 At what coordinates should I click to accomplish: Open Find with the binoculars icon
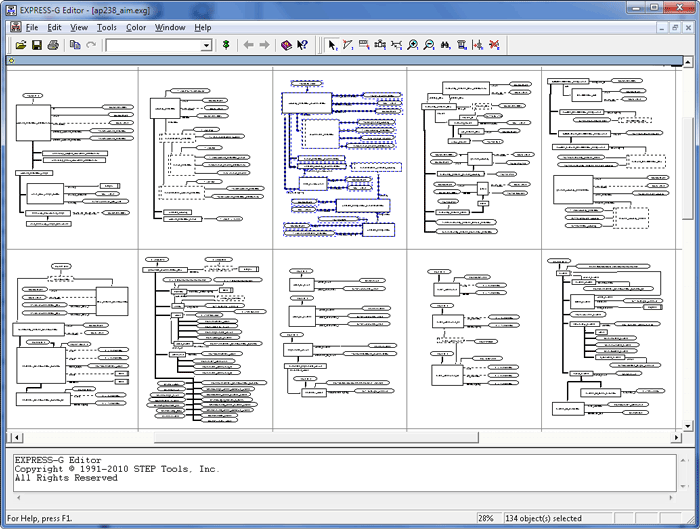[445, 45]
